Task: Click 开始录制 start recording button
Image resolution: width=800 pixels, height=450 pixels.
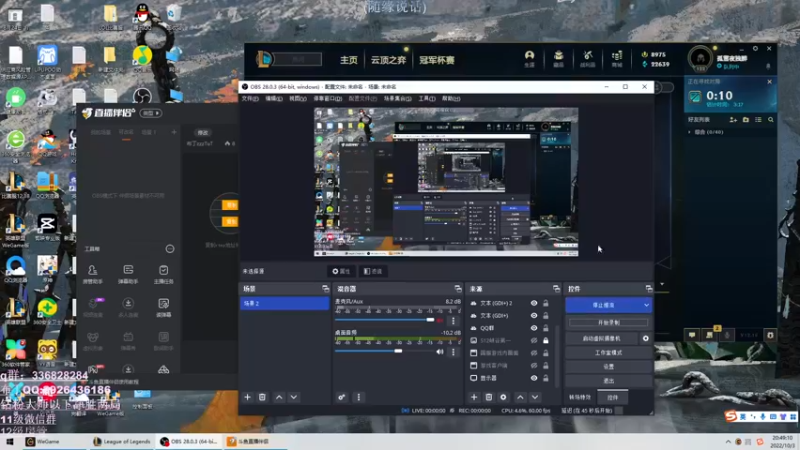Action: tap(609, 322)
